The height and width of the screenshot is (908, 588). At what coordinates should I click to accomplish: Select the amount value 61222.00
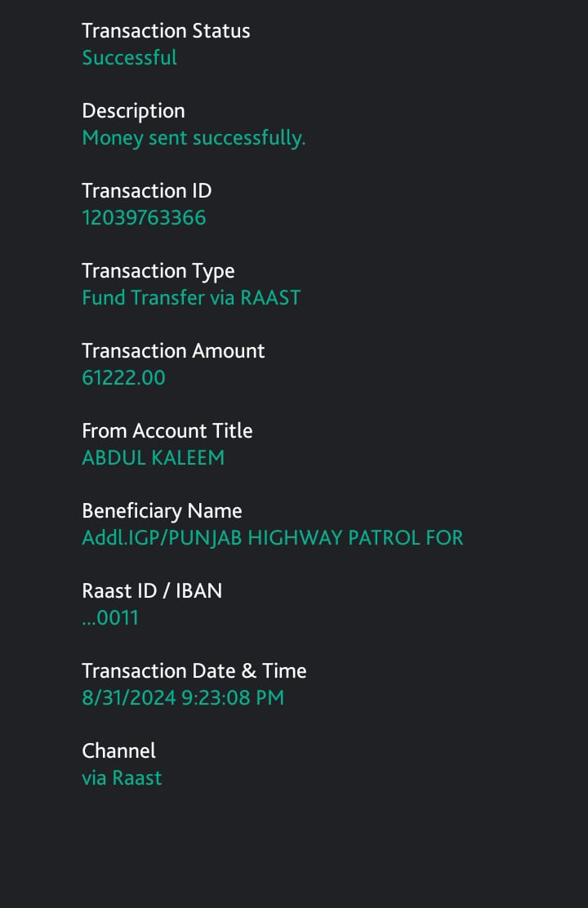123,378
